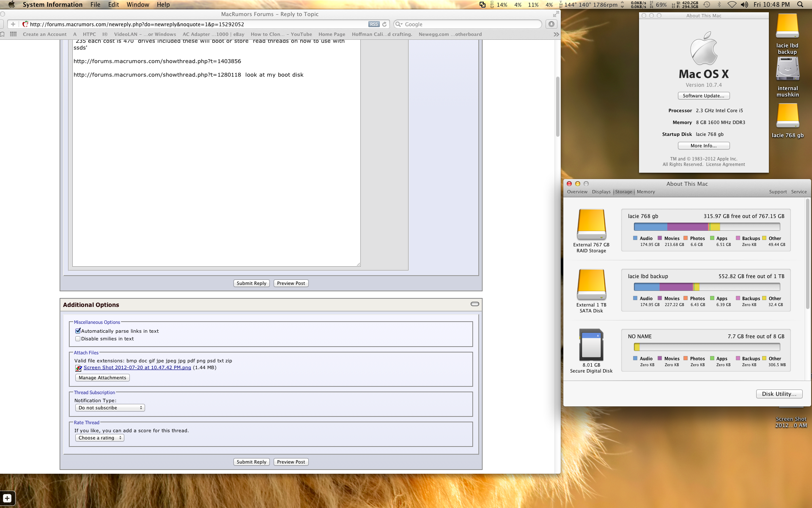812x508 pixels.
Task: Click the NO NAME storage usage bar
Action: 707,347
